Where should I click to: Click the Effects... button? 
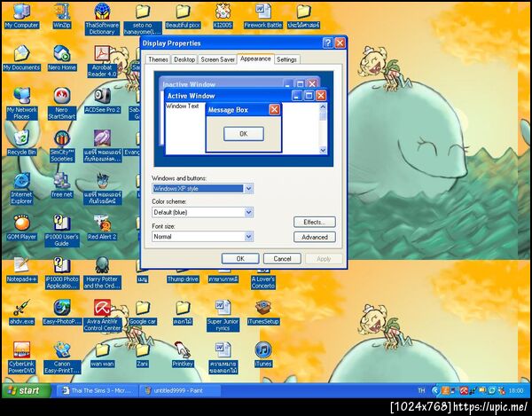pyautogui.click(x=315, y=223)
